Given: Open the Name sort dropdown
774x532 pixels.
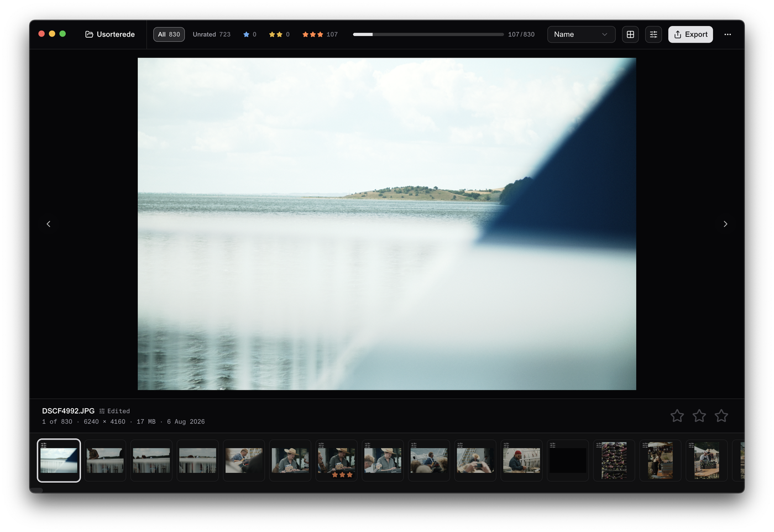Looking at the screenshot, I should (581, 34).
